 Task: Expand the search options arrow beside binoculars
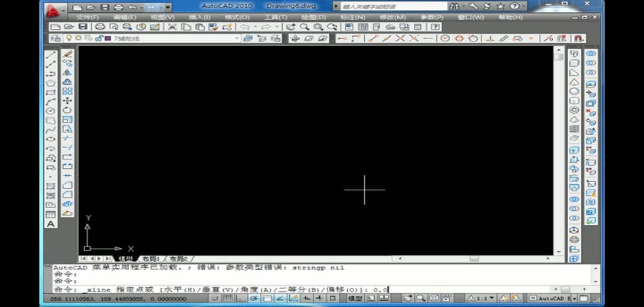point(464,6)
